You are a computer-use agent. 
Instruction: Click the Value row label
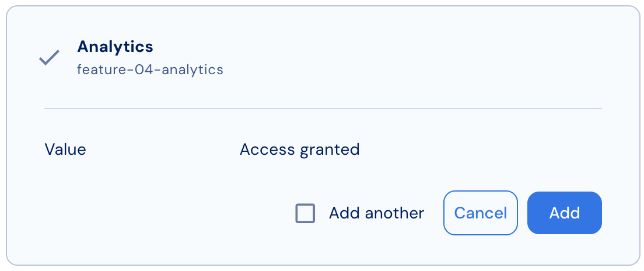click(x=65, y=150)
